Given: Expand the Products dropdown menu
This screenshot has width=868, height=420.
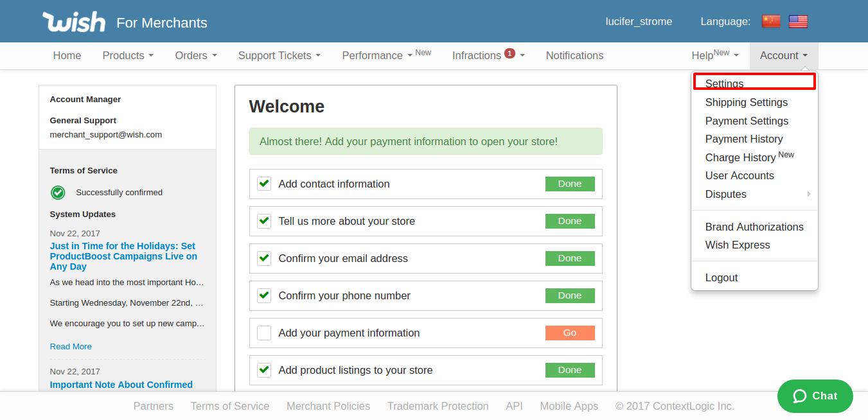Looking at the screenshot, I should pos(128,56).
